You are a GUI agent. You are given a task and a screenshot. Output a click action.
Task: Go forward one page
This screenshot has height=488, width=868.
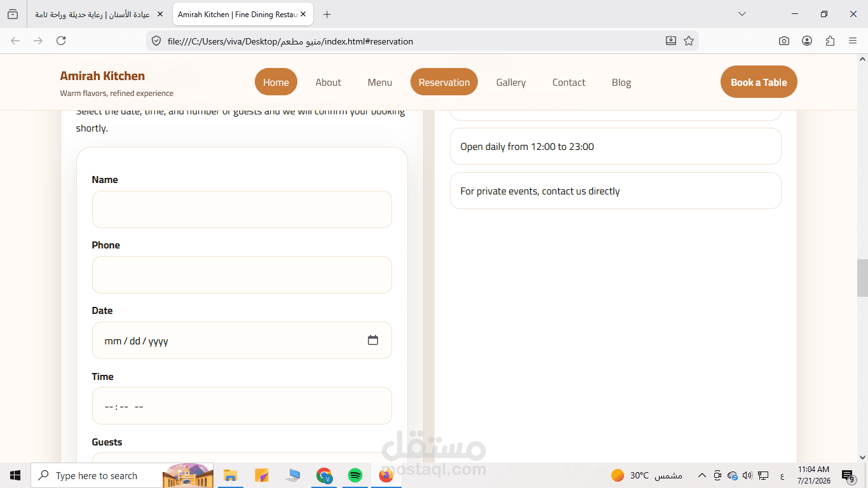38,41
